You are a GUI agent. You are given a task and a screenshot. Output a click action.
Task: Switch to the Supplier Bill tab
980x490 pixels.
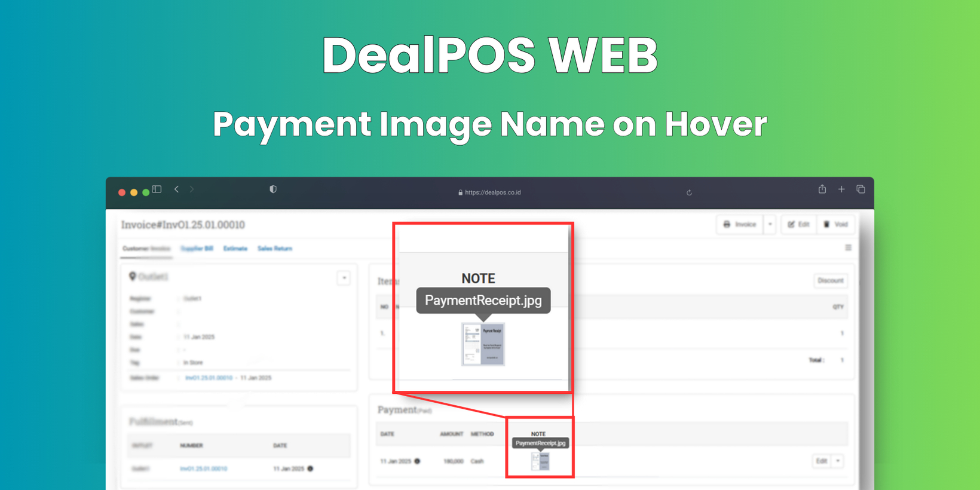(x=197, y=249)
